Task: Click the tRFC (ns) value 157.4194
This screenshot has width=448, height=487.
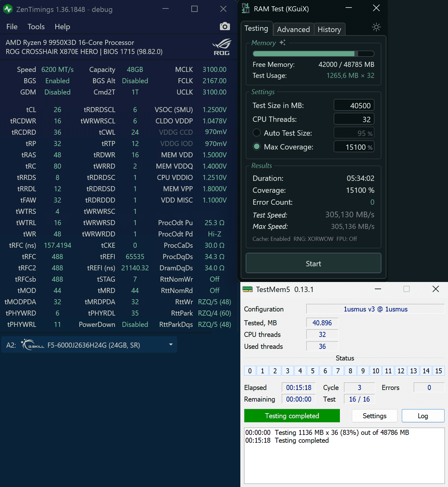Action: (x=57, y=245)
